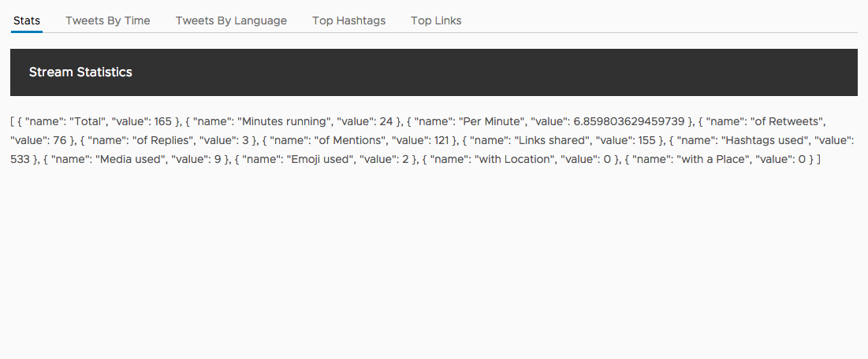Image resolution: width=868 pixels, height=359 pixels.
Task: Click the total value 165
Action: click(x=162, y=121)
